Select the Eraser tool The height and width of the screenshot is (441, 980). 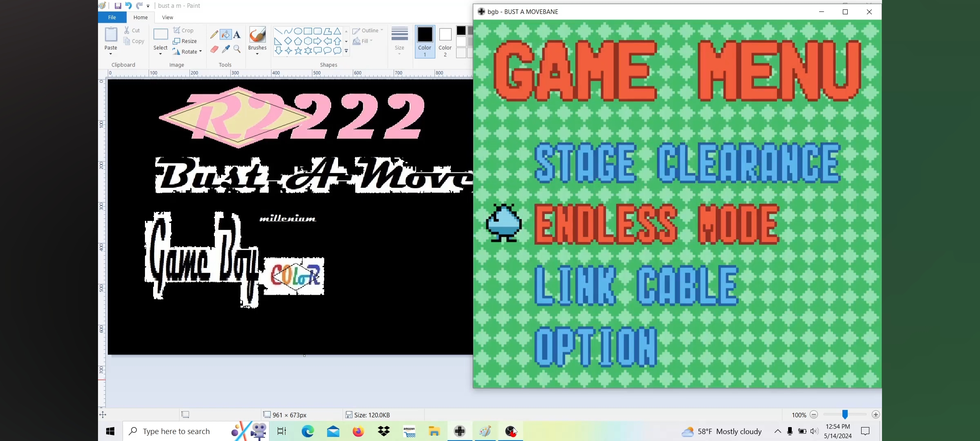point(214,49)
